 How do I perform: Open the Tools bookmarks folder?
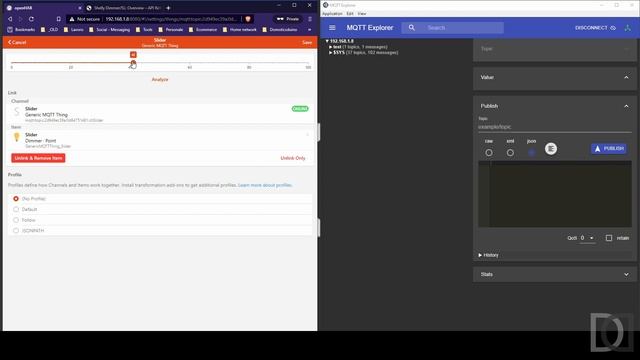click(x=144, y=29)
